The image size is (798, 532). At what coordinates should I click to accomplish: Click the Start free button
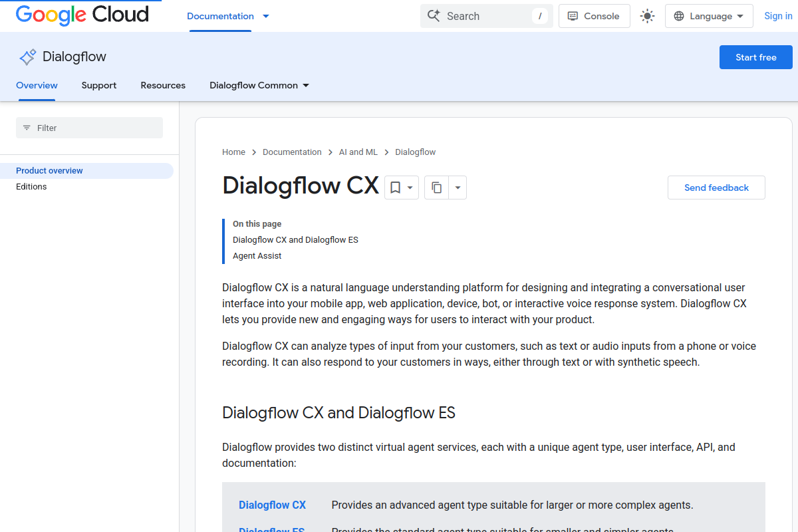click(756, 57)
